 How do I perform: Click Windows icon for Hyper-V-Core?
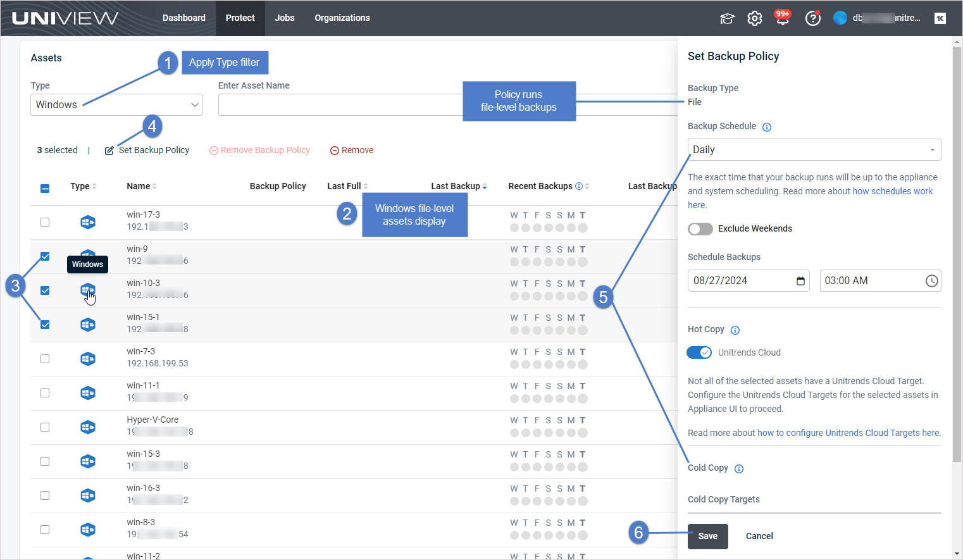(88, 427)
